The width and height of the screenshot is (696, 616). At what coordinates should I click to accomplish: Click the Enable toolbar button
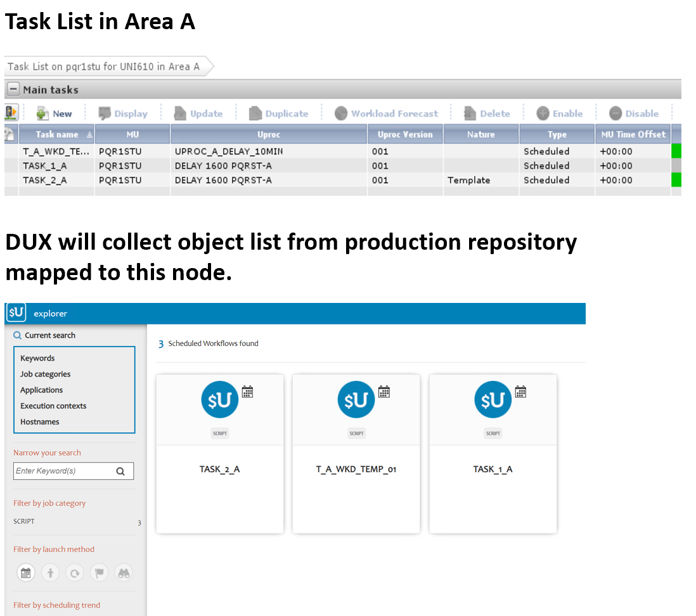(x=560, y=113)
